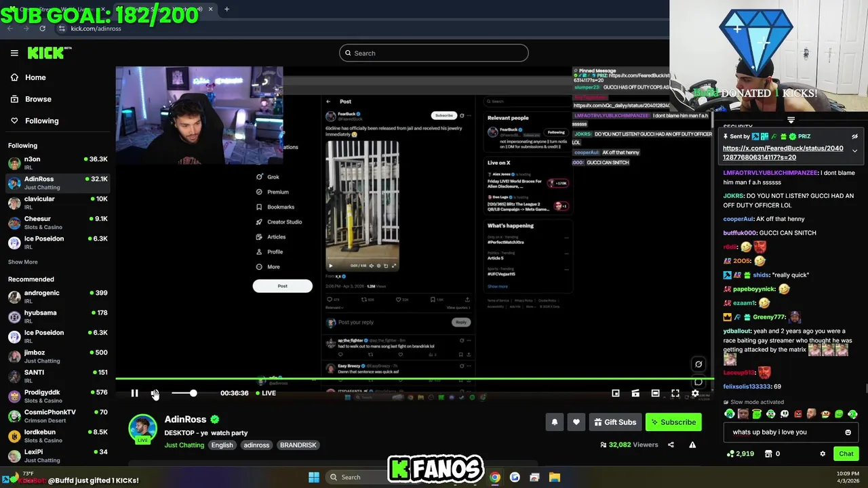Click the green stream progress bar
This screenshot has height=488, width=868.
pyautogui.click(x=414, y=380)
